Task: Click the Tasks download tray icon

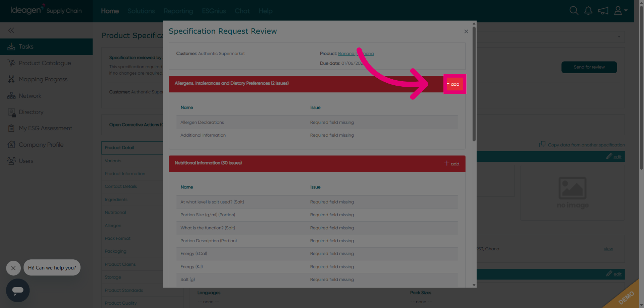Action: (x=11, y=47)
